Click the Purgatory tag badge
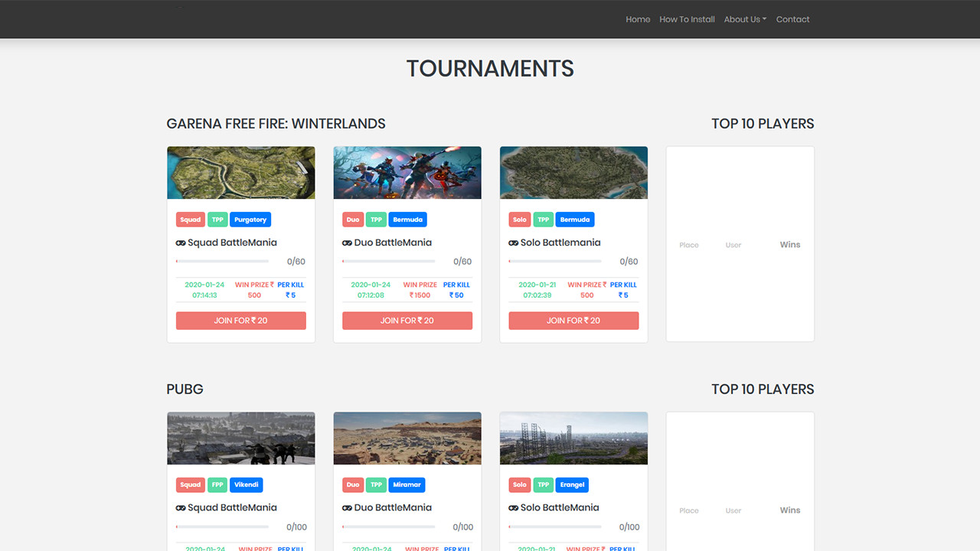 tap(250, 220)
